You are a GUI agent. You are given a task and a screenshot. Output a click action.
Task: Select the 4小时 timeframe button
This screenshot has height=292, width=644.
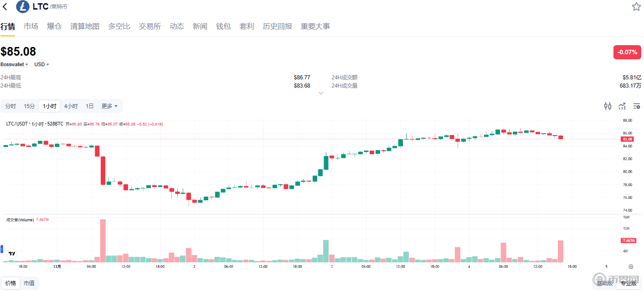coord(71,106)
